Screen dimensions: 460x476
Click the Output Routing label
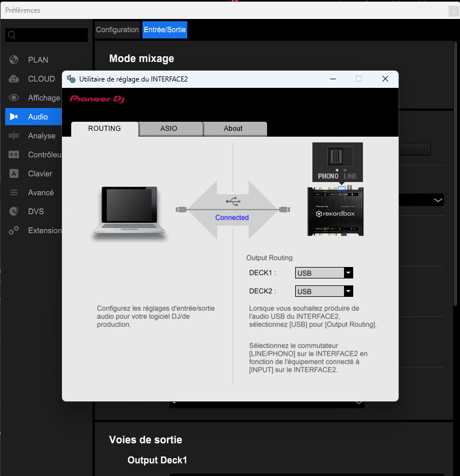[269, 258]
